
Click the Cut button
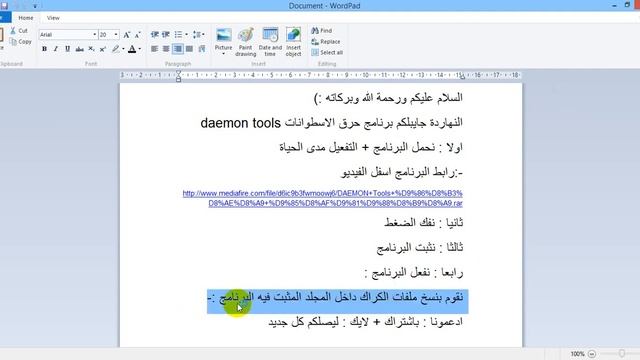[x=19, y=31]
